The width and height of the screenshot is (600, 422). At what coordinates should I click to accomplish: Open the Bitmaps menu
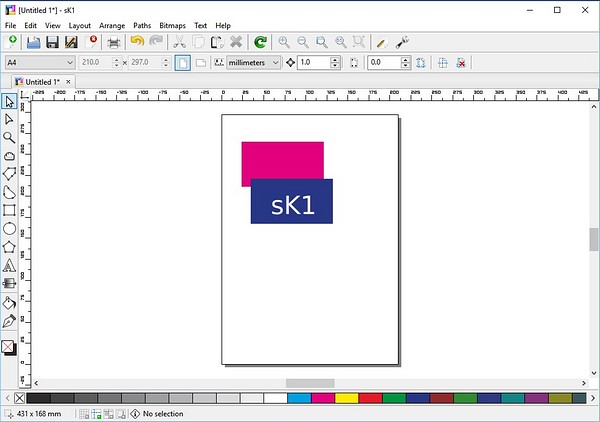[x=172, y=26]
